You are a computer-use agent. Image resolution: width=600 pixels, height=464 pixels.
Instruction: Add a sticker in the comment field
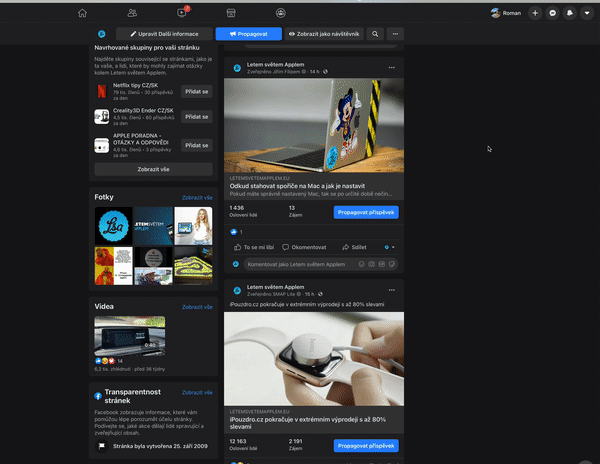point(392,264)
